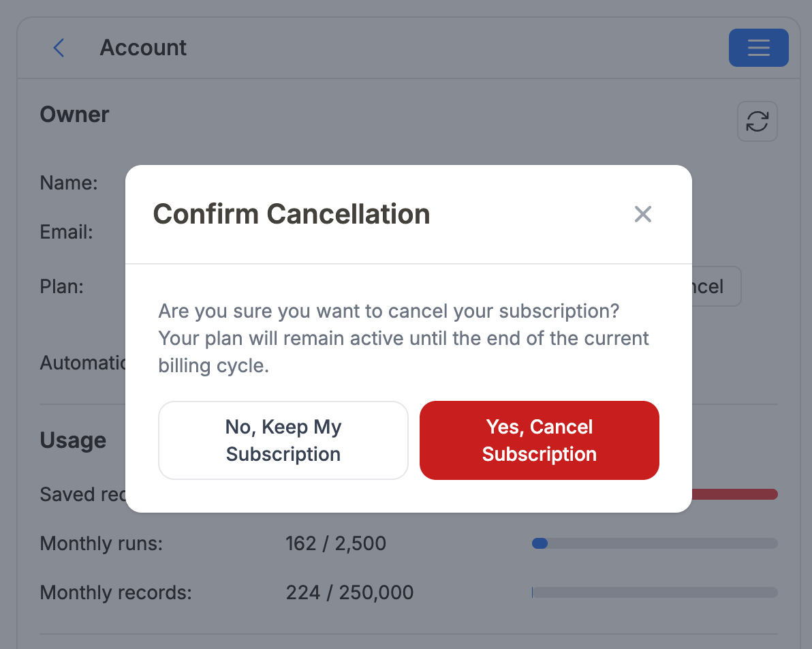Click the back arrow next to Account

coord(59,48)
